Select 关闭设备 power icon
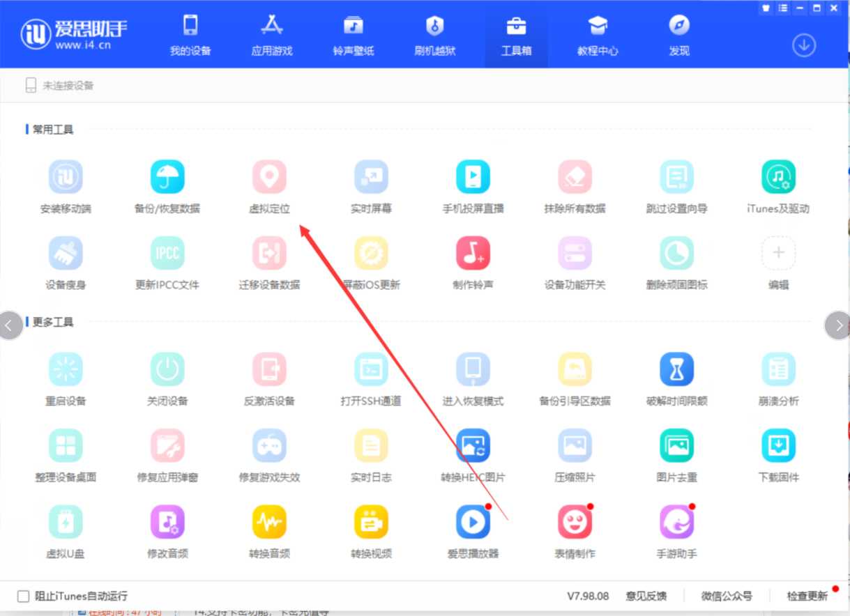850x616 pixels. pos(167,369)
